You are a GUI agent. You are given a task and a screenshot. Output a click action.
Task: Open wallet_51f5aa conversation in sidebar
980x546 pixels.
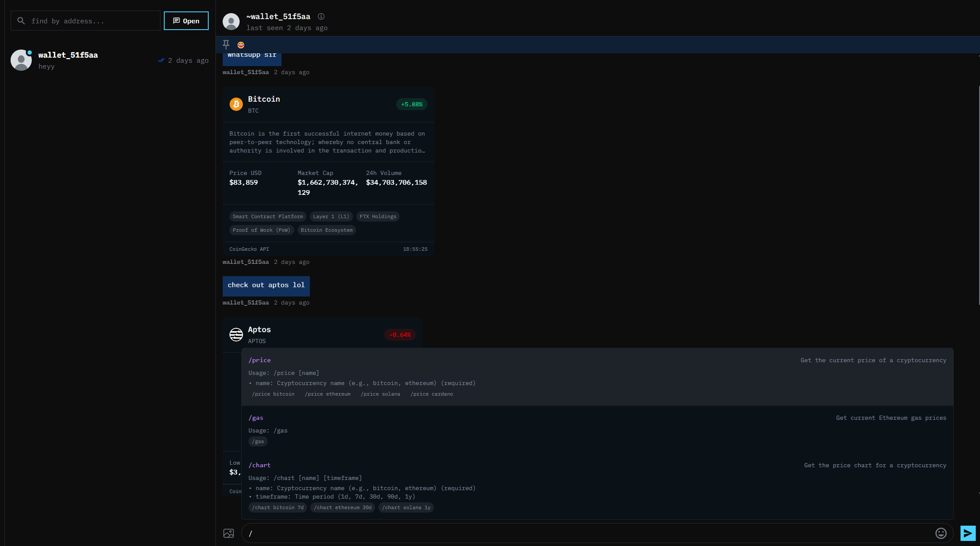pos(109,61)
